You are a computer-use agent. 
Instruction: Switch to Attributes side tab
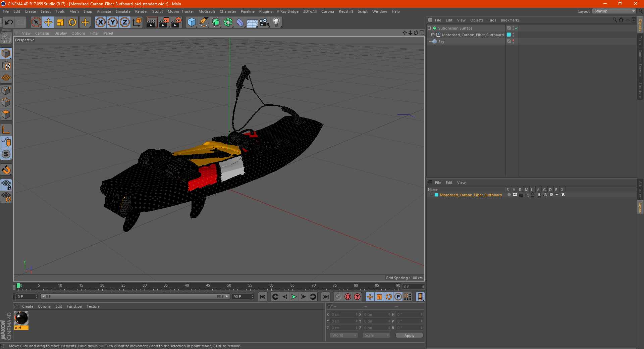coord(640,189)
